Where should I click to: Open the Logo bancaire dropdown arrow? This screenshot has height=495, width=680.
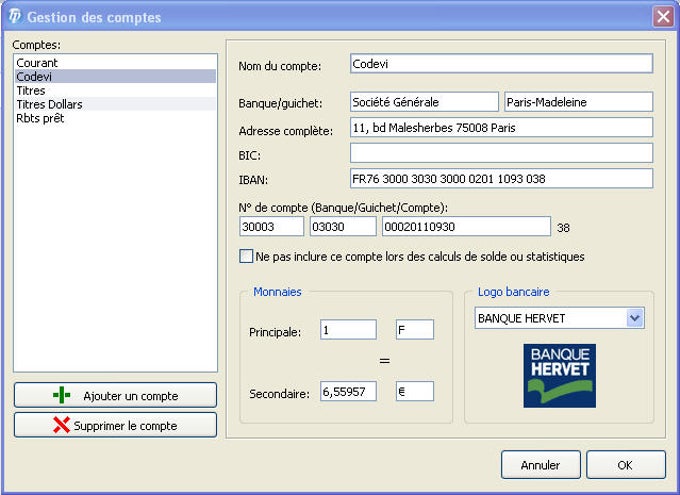635,318
